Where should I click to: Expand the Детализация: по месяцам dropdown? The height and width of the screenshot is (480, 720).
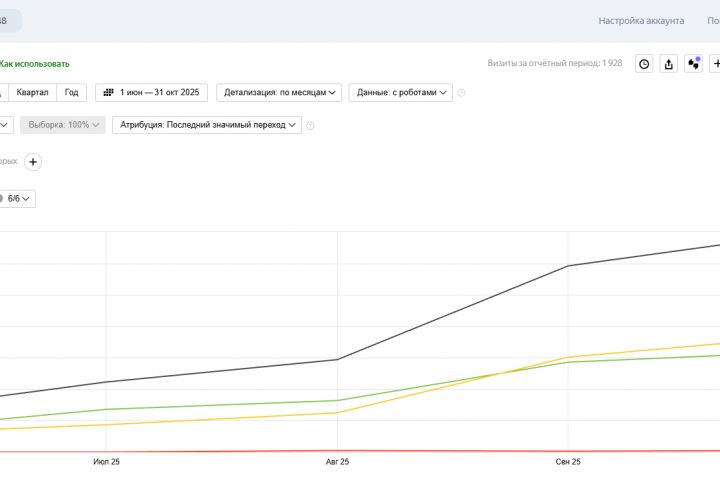279,92
